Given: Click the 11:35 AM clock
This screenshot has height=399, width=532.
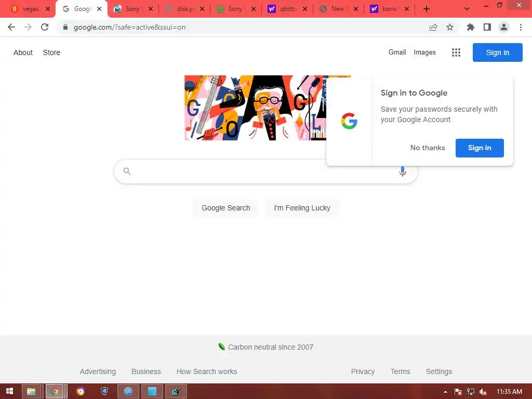Looking at the screenshot, I should point(509,392).
